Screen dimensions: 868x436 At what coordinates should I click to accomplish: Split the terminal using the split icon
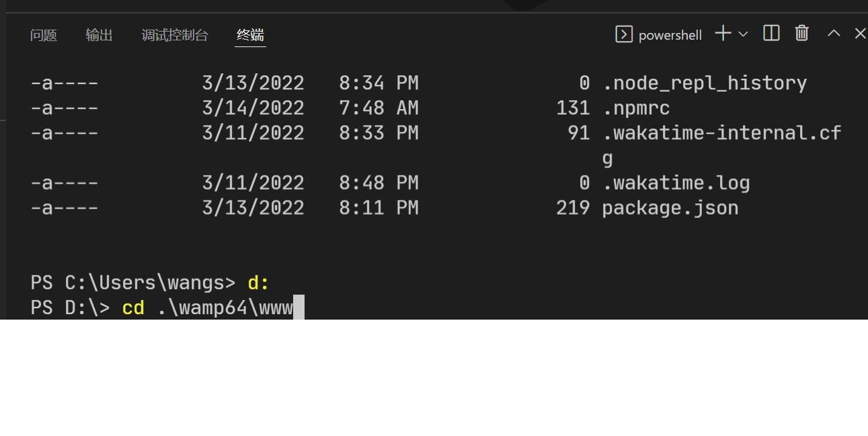point(771,34)
